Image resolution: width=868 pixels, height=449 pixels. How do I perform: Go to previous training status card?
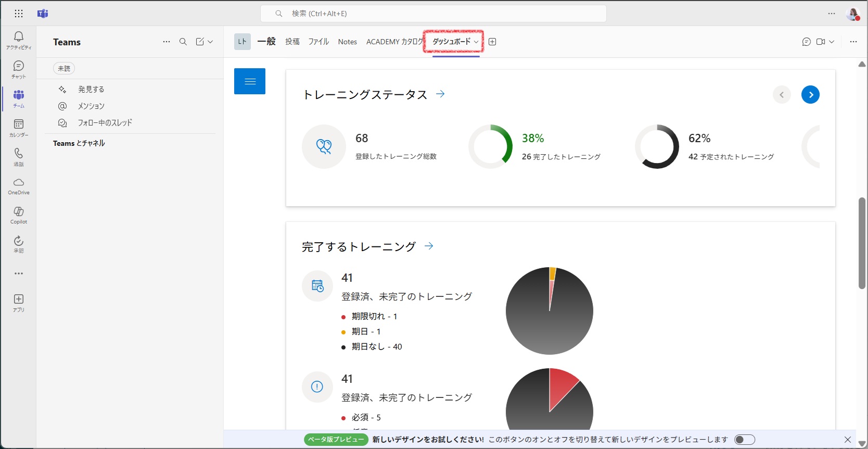pyautogui.click(x=782, y=95)
